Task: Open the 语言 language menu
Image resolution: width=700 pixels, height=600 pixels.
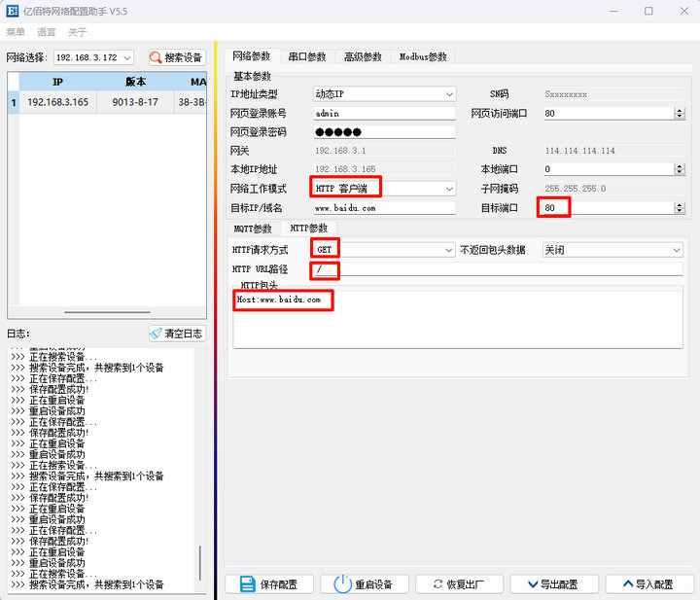Action: (x=47, y=32)
